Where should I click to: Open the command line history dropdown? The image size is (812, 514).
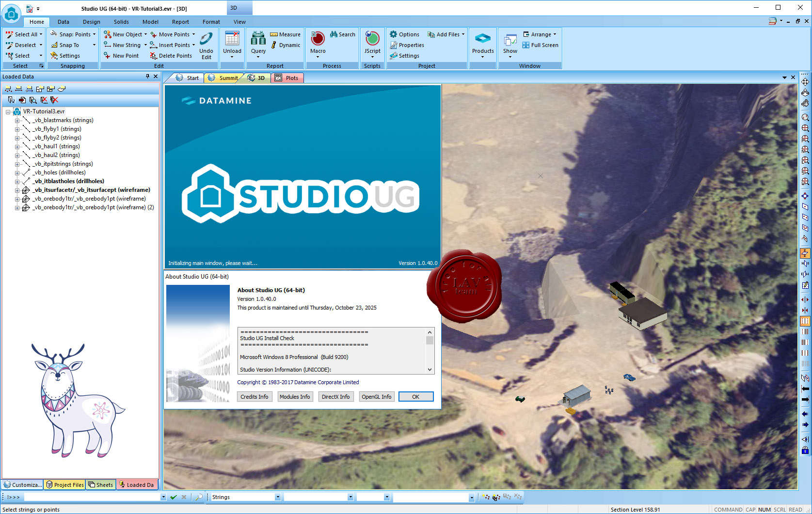pos(163,497)
